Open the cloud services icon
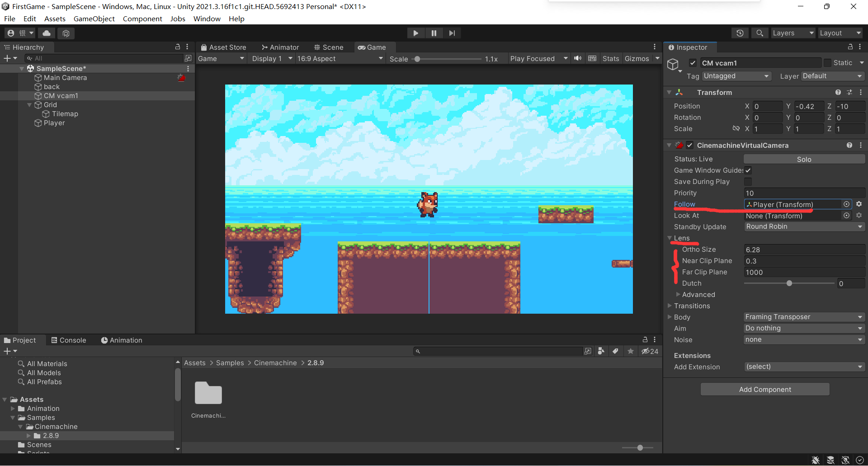 [47, 33]
